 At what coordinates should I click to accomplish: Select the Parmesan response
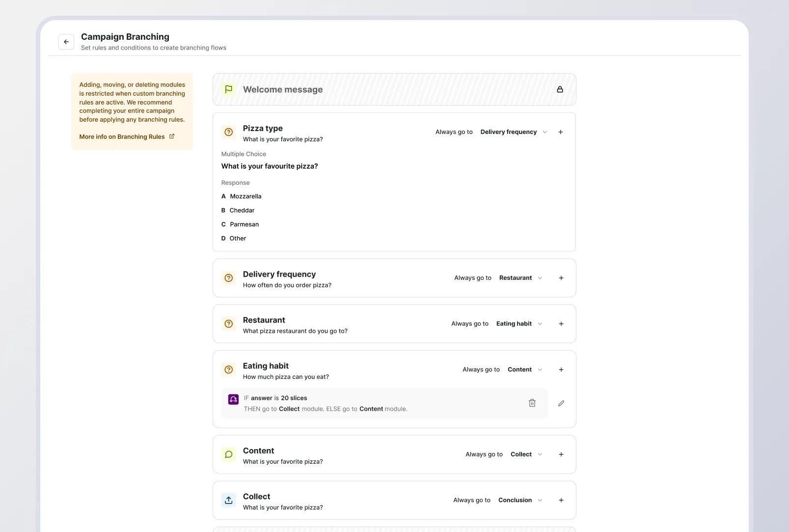[240, 224]
